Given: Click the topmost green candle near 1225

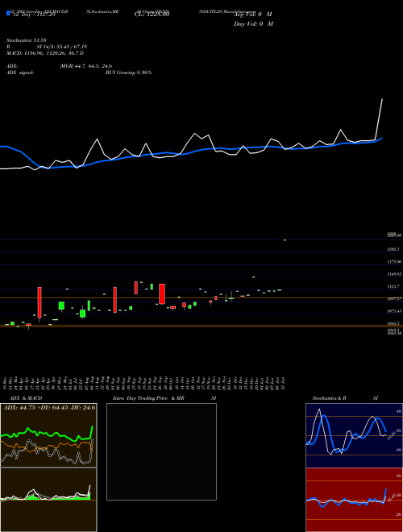Looking at the screenshot, I should [x=285, y=240].
